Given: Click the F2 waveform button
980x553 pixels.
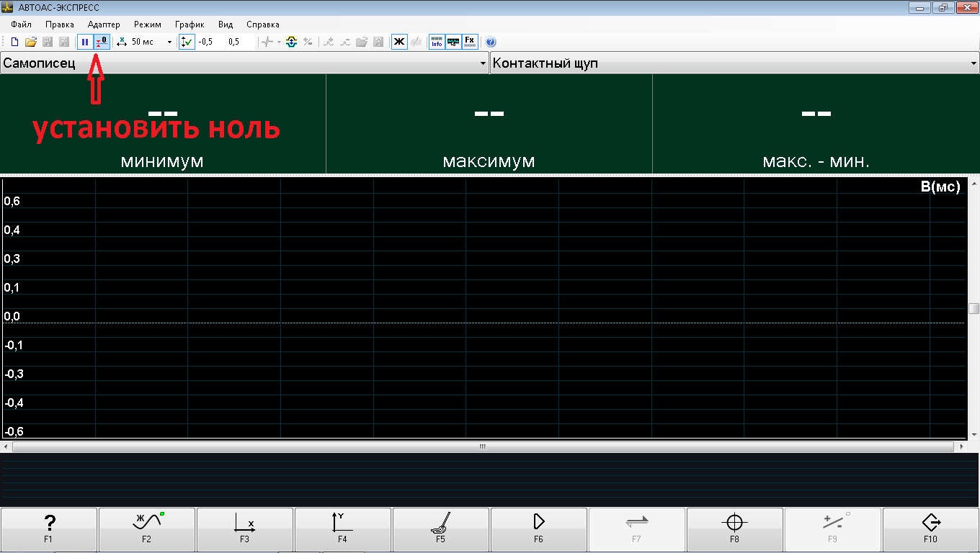Looking at the screenshot, I should click(x=146, y=530).
